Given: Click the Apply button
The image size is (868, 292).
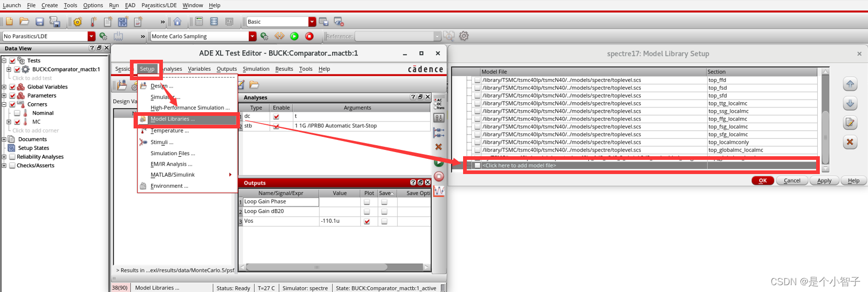Looking at the screenshot, I should 824,180.
